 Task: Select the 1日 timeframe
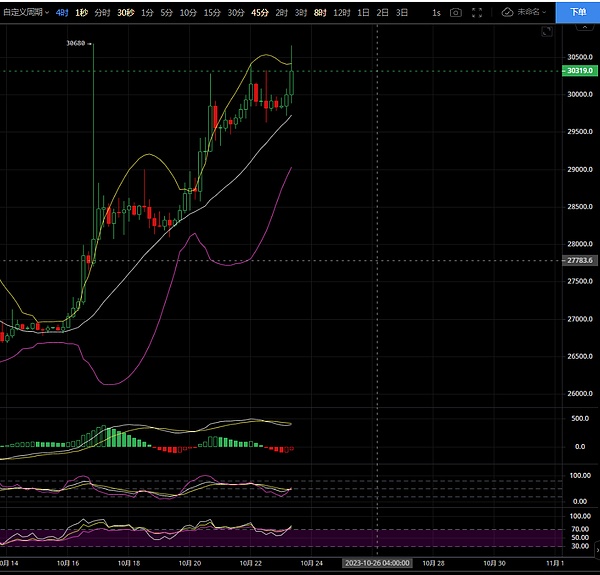pos(363,13)
